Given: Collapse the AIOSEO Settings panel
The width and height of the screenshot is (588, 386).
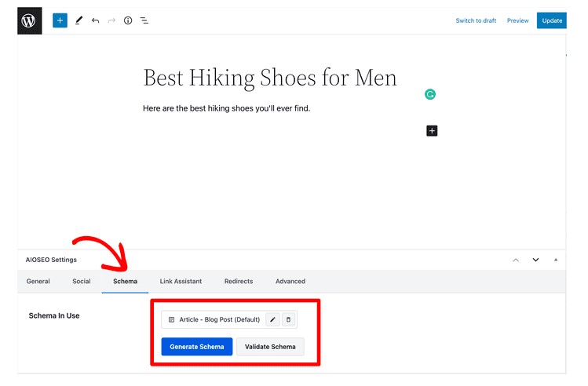Looking at the screenshot, I should tap(556, 260).
